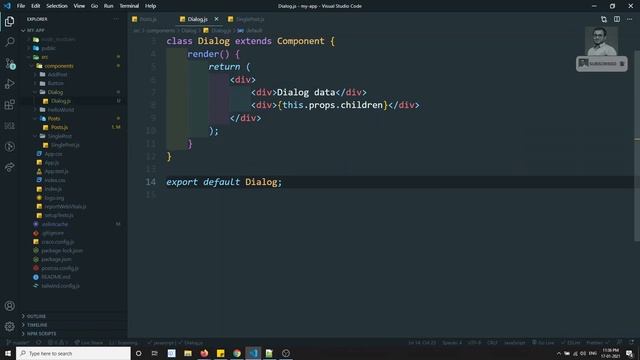This screenshot has height=360, width=640.
Task: Open the Selection menu
Action: 57,6
